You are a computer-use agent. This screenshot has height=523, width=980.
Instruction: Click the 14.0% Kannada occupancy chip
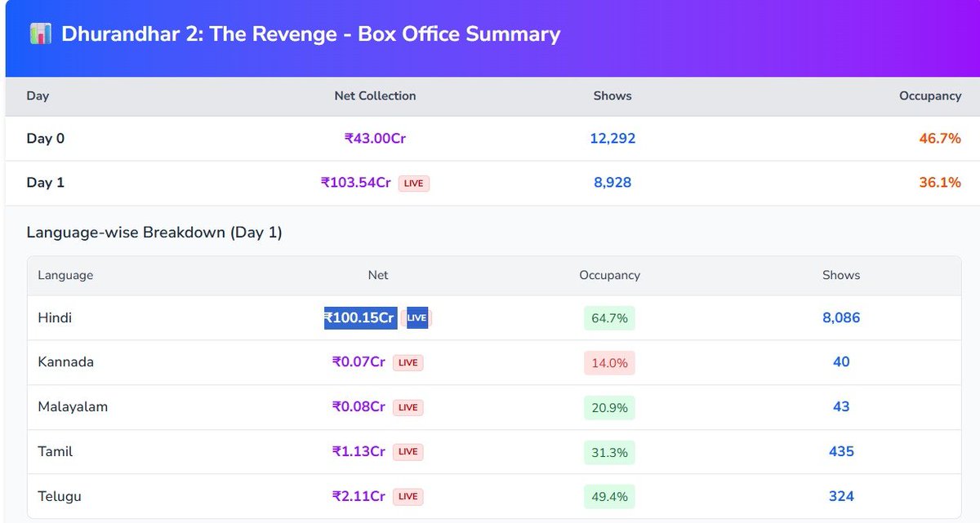click(609, 362)
